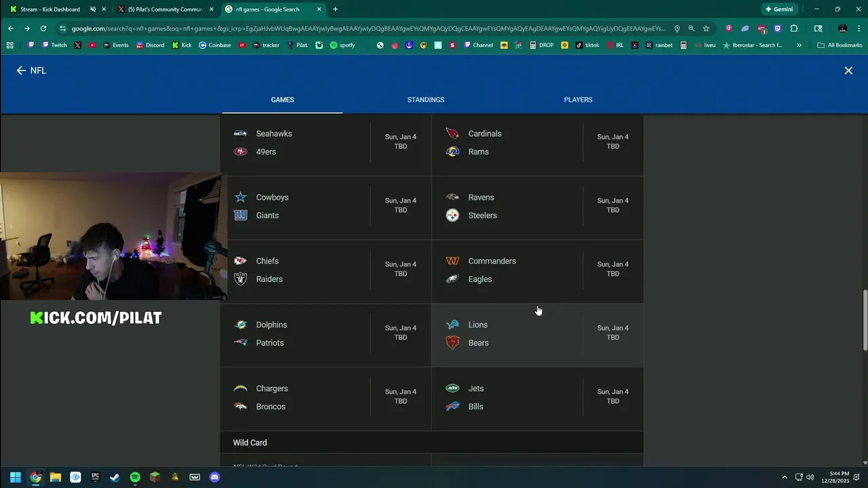Close the NFL sports panel with X
This screenshot has width=868, height=488.
coord(848,70)
